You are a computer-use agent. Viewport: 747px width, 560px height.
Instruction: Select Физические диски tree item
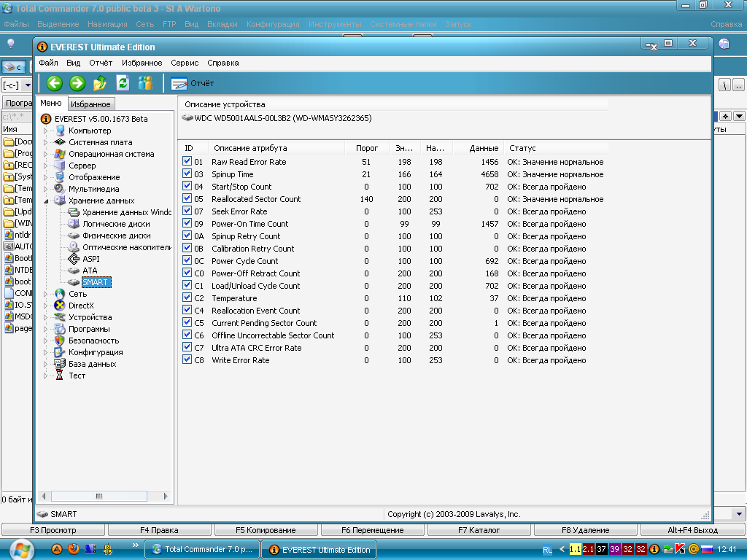coord(116,236)
